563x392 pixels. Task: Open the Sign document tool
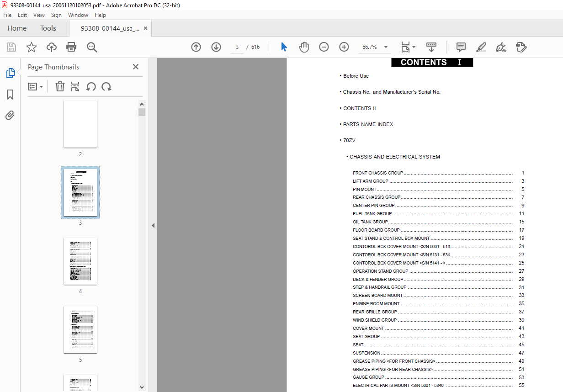pos(501,47)
